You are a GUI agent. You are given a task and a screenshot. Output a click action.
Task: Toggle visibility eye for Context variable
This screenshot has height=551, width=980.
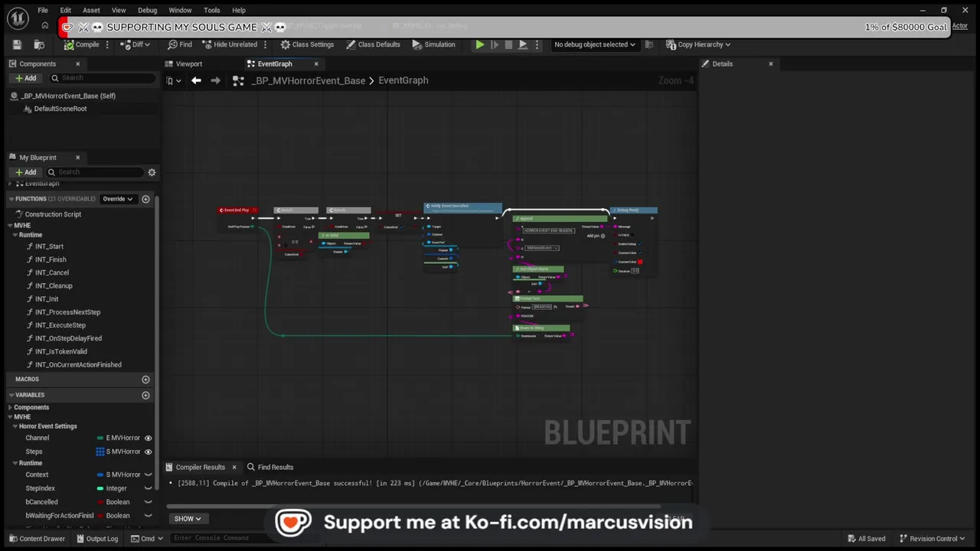148,474
